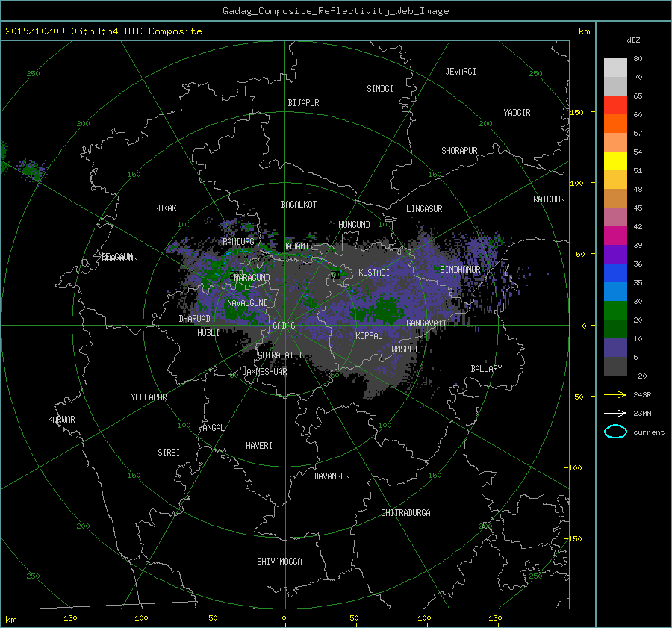The height and width of the screenshot is (628, 672).
Task: Select the blue 35 dBZ color swatch
Action: tap(615, 273)
